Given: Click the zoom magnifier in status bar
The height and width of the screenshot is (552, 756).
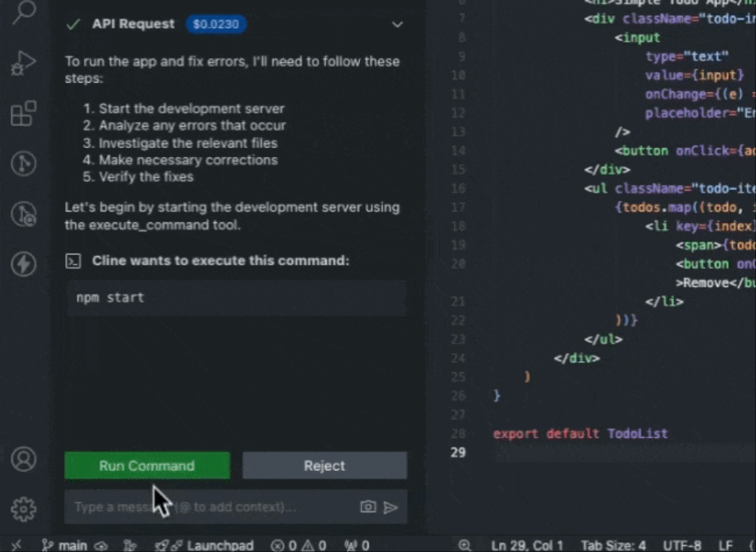Looking at the screenshot, I should tap(465, 545).
